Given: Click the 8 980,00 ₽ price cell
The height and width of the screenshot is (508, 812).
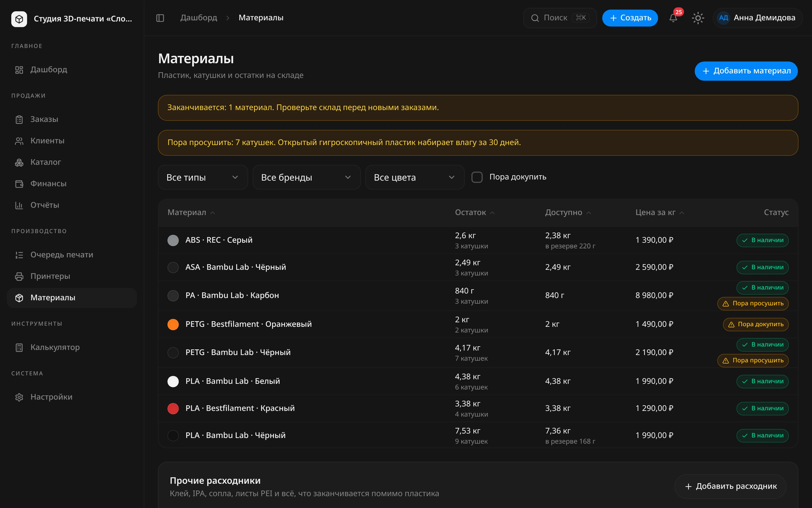Looking at the screenshot, I should coord(654,295).
